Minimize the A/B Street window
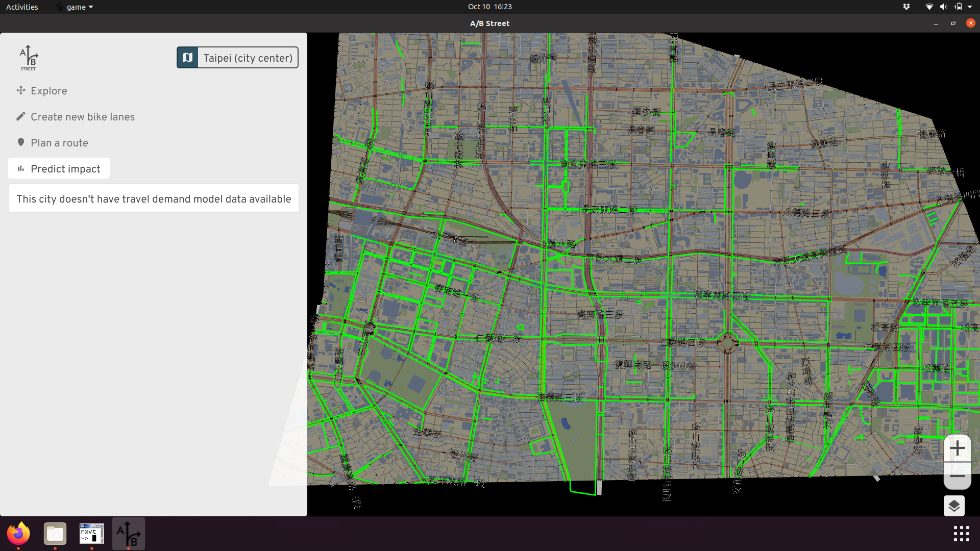 click(936, 23)
